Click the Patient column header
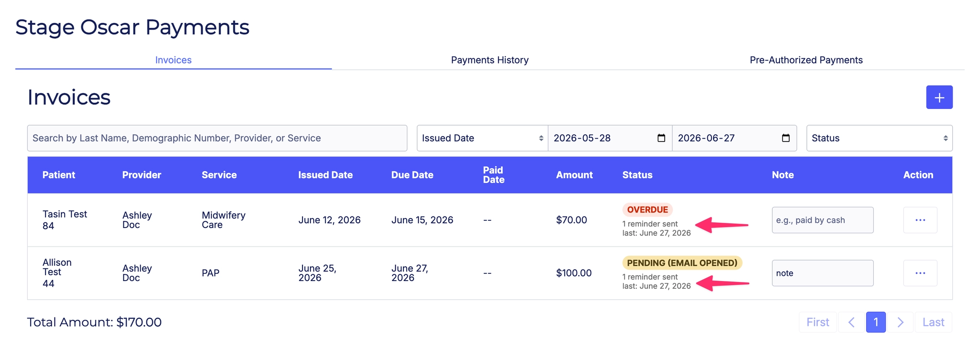The image size is (980, 347). [59, 175]
